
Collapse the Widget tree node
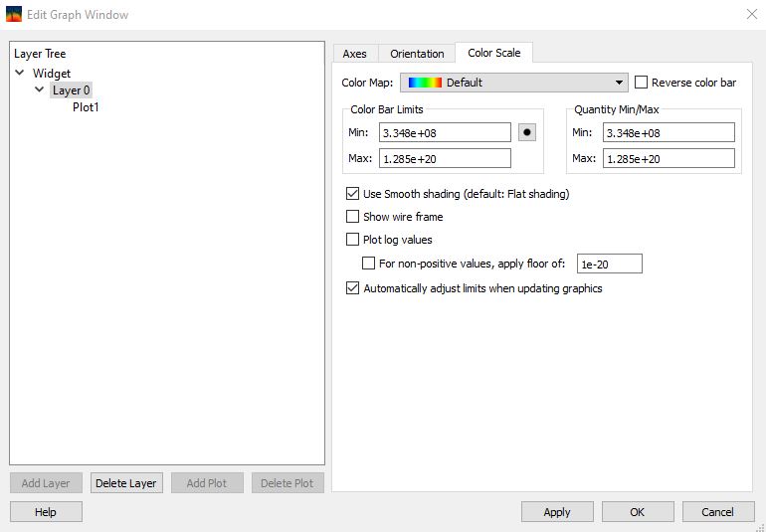(20, 73)
